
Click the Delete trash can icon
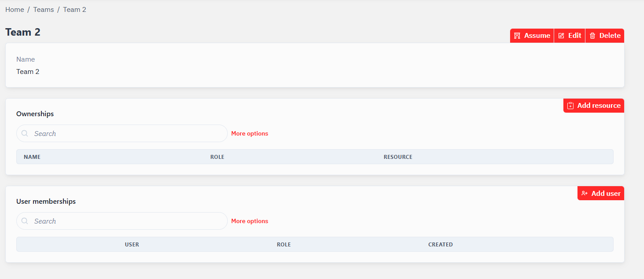(x=592, y=36)
